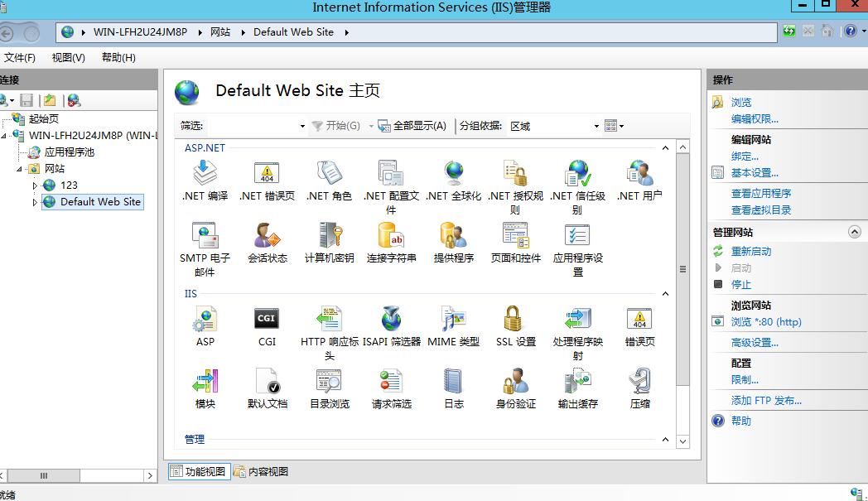Switch to the 功能视图 tab
The width and height of the screenshot is (868, 501).
pyautogui.click(x=200, y=471)
